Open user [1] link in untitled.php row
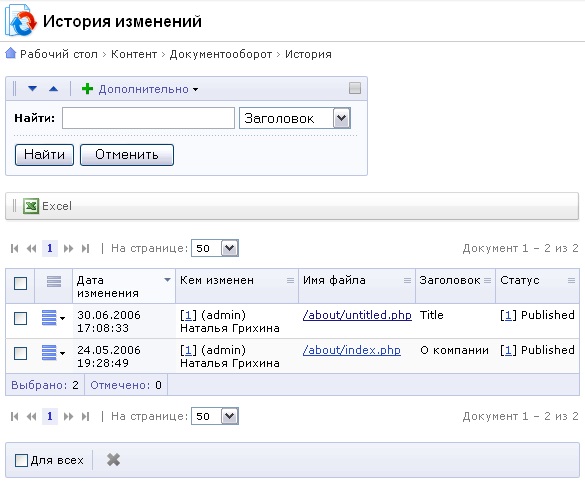The width and height of the screenshot is (585, 484). pyautogui.click(x=188, y=315)
